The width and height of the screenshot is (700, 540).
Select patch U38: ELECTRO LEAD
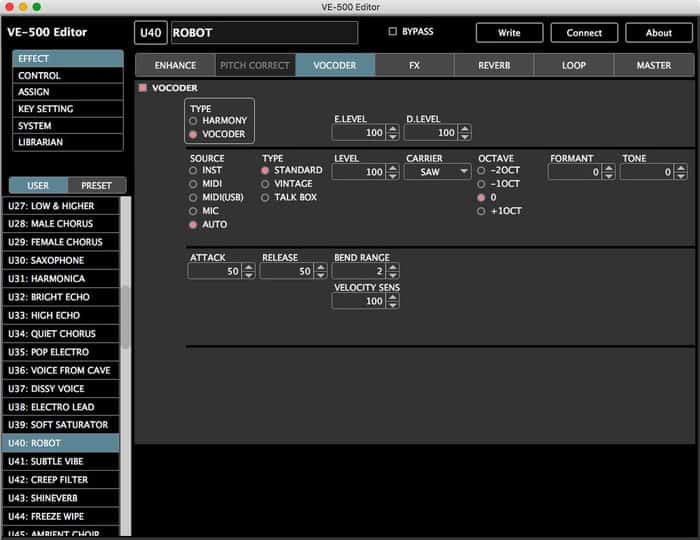[x=61, y=407]
